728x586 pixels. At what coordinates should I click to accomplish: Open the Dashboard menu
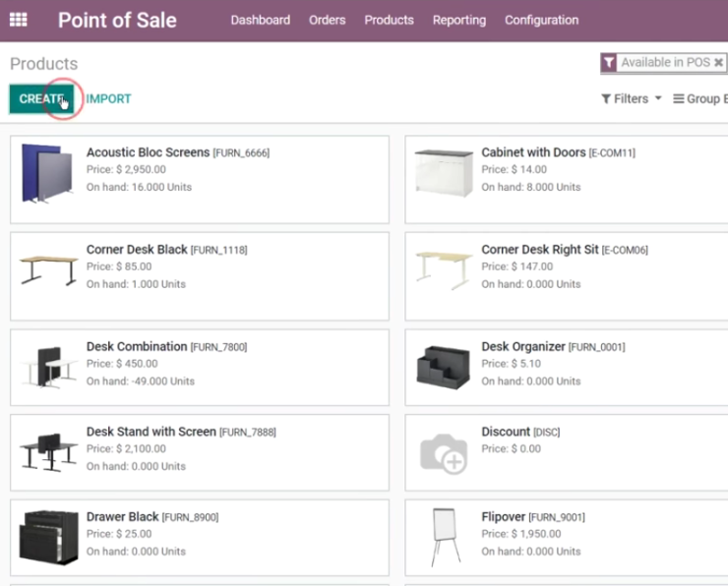[x=261, y=20]
